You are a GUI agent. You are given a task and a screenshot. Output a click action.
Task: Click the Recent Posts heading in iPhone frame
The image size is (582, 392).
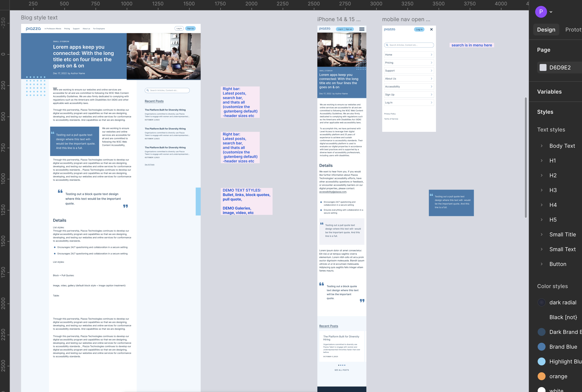pos(329,326)
